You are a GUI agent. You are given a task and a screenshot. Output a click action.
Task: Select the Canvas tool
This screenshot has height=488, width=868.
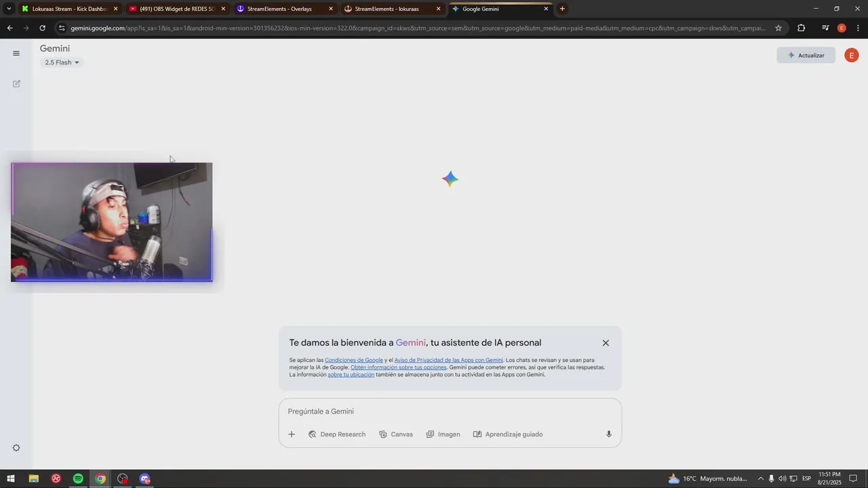[396, 434]
